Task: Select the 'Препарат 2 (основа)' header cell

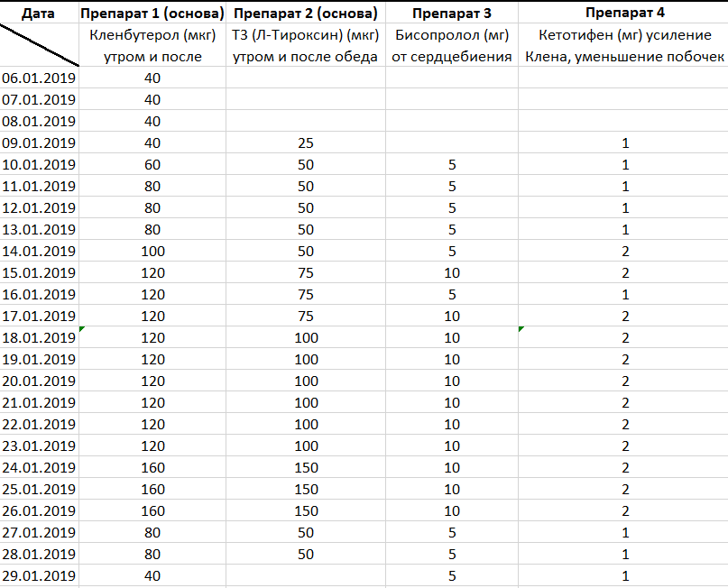Action: pos(305,13)
